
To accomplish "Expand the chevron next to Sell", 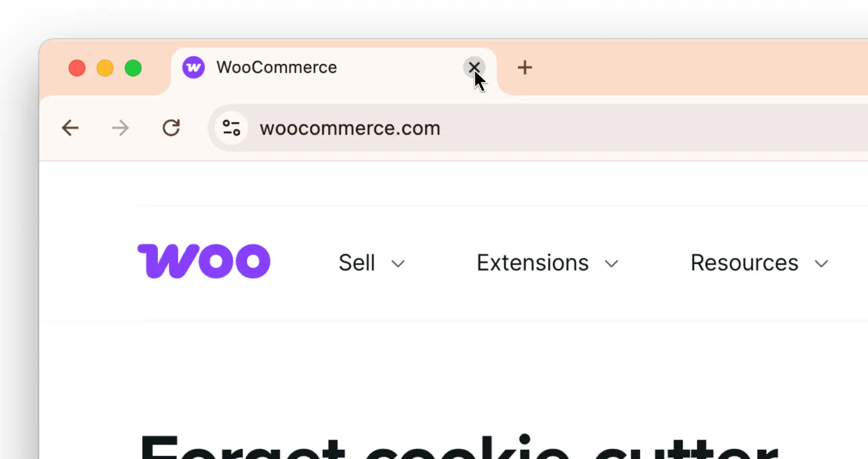I will point(398,264).
